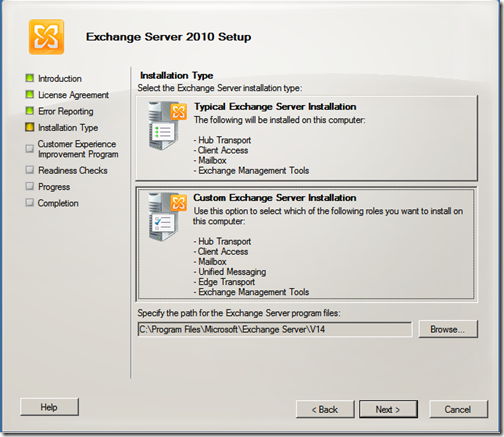The height and width of the screenshot is (437, 504).
Task: Select Readiness Checks step label
Action: click(73, 170)
